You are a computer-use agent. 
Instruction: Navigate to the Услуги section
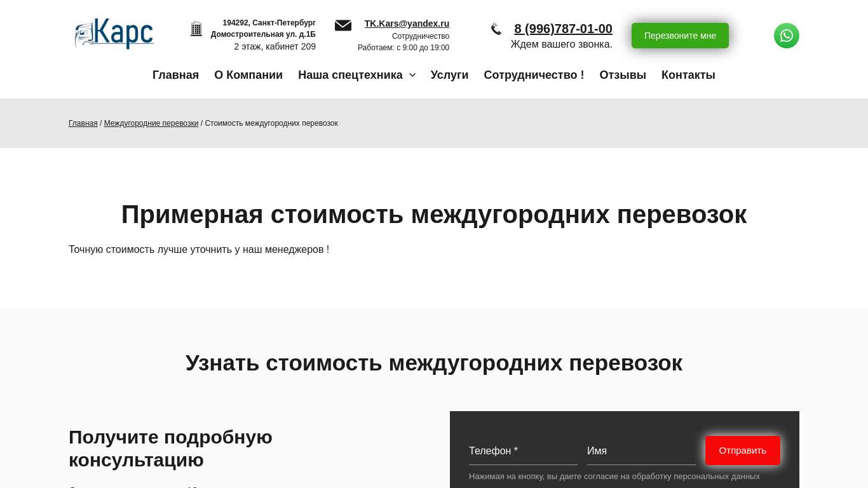449,75
